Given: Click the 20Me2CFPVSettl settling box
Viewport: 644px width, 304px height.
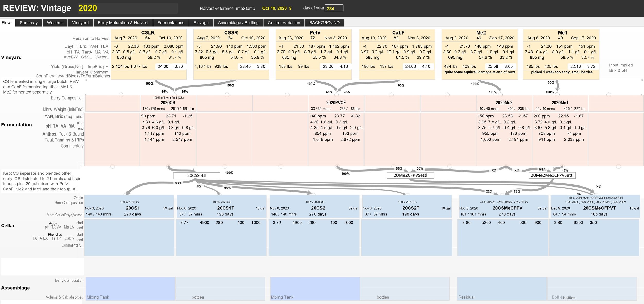Looking at the screenshot, I should click(410, 175).
